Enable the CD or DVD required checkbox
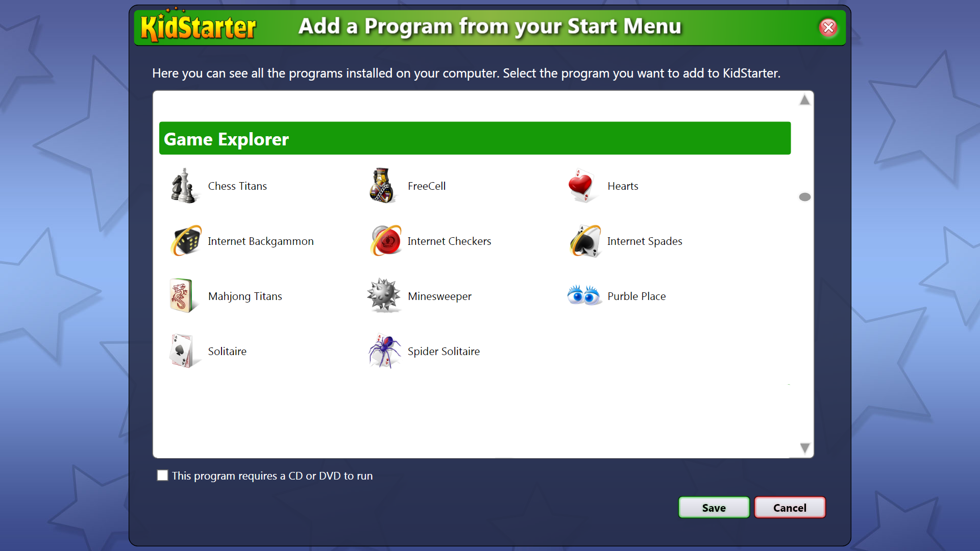This screenshot has width=980, height=551. coord(162,475)
